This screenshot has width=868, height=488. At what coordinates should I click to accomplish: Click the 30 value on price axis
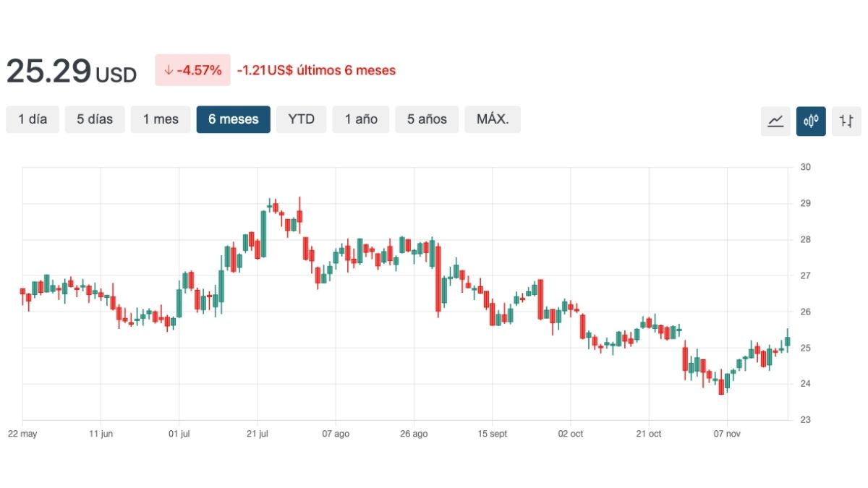coord(805,168)
